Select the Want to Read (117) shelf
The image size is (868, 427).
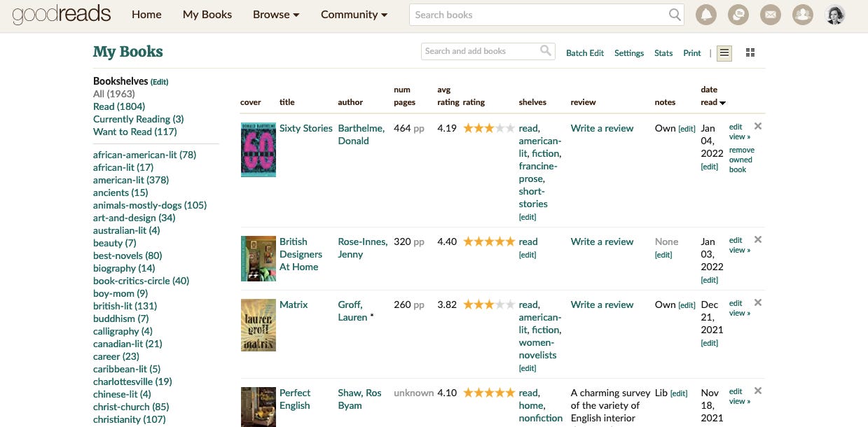(135, 132)
